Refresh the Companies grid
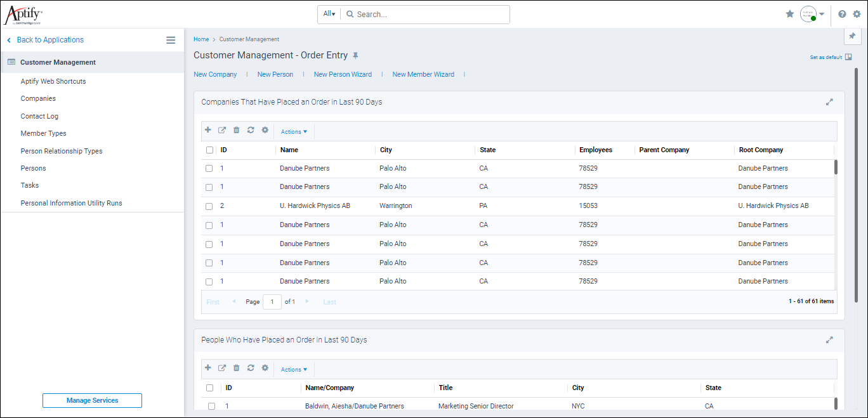 point(251,130)
